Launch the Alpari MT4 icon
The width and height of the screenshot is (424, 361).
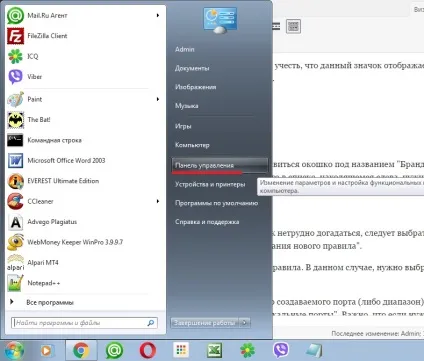pyautogui.click(x=15, y=263)
